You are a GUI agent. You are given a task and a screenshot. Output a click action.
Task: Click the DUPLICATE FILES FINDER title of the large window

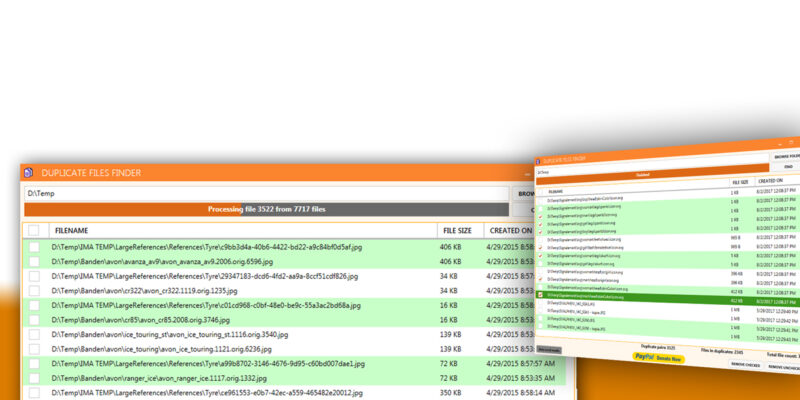coord(91,173)
